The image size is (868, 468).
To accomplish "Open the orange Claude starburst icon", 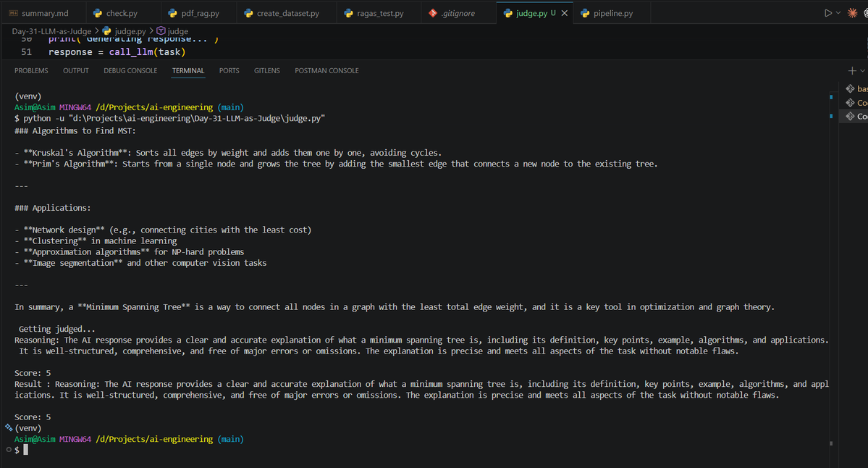I will (x=853, y=13).
